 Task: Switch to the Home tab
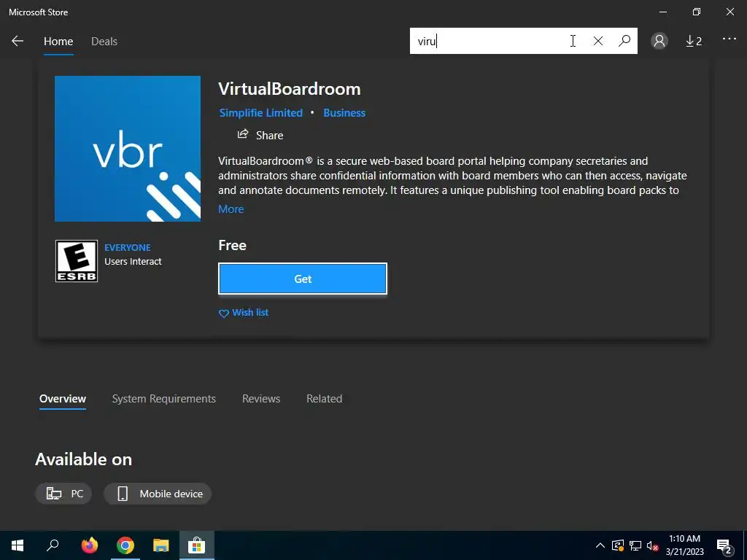(58, 42)
